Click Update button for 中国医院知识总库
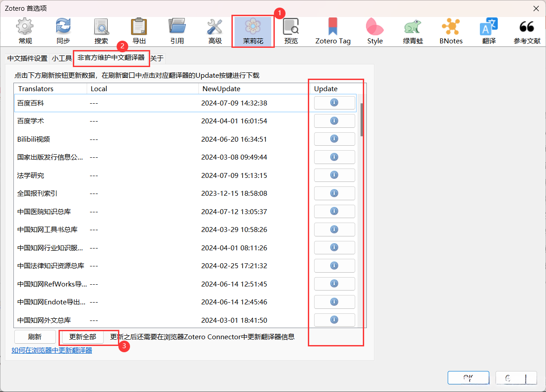This screenshot has width=546, height=392. 334,211
